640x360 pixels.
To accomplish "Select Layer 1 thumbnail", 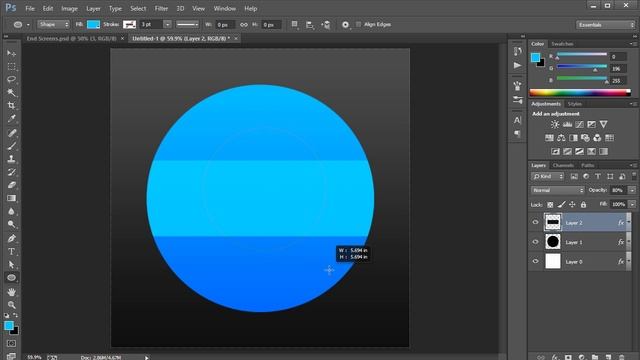I will 553,242.
